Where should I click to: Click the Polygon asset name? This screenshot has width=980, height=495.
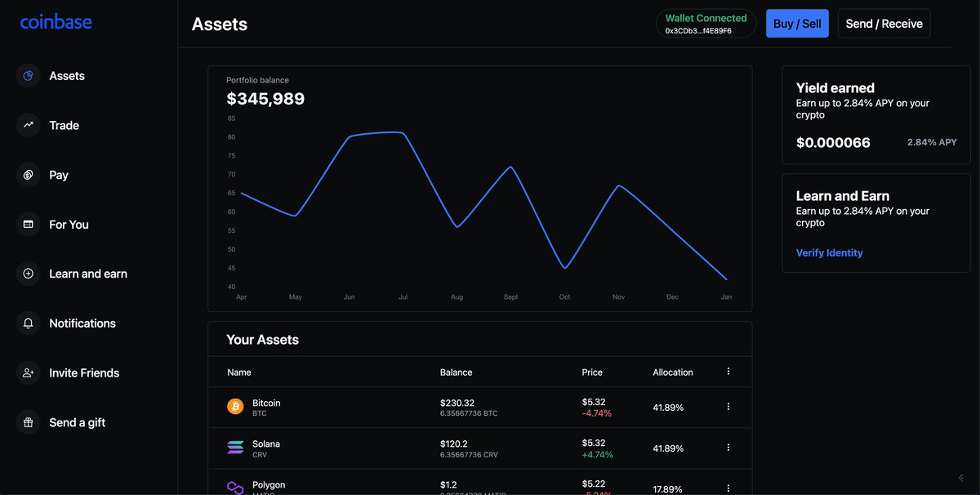pos(269,484)
